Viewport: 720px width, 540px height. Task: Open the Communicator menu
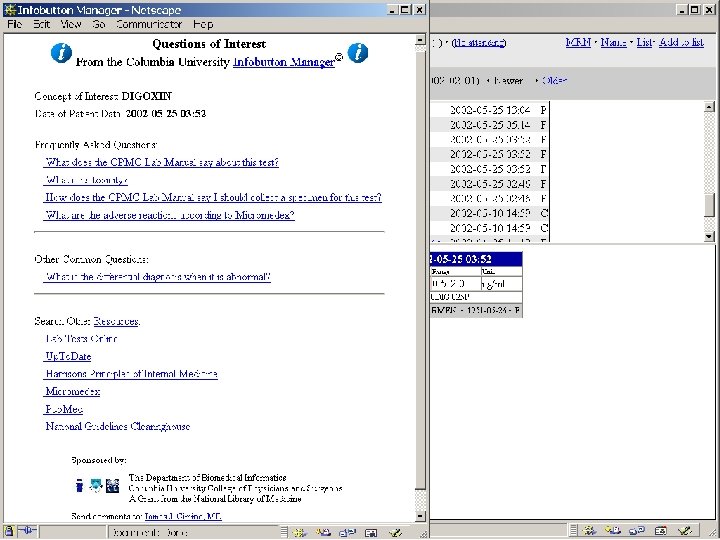149,24
